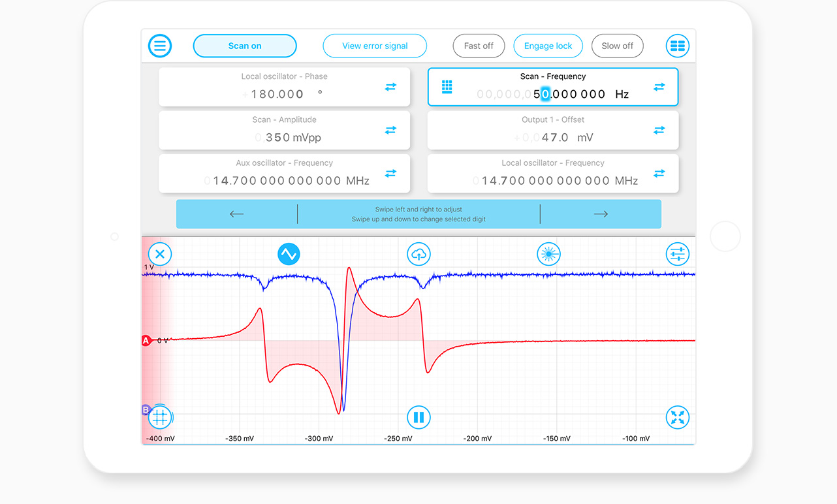Viewport: 837px width, 504px height.
Task: Tap the laser burst icon
Action: [x=548, y=254]
